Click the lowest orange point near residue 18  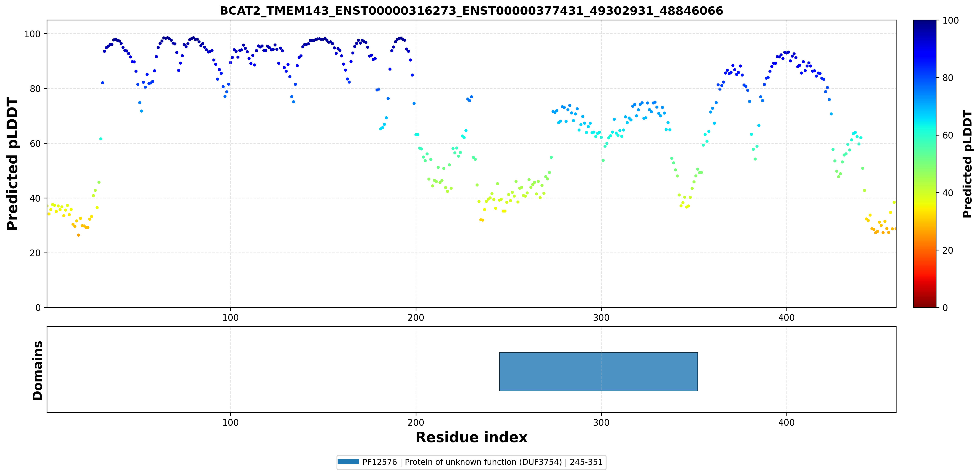(79, 235)
